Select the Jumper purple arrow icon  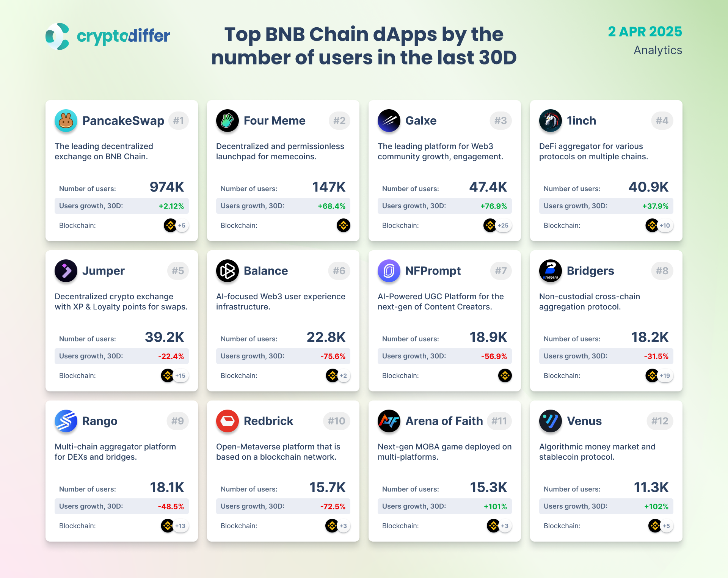(66, 271)
